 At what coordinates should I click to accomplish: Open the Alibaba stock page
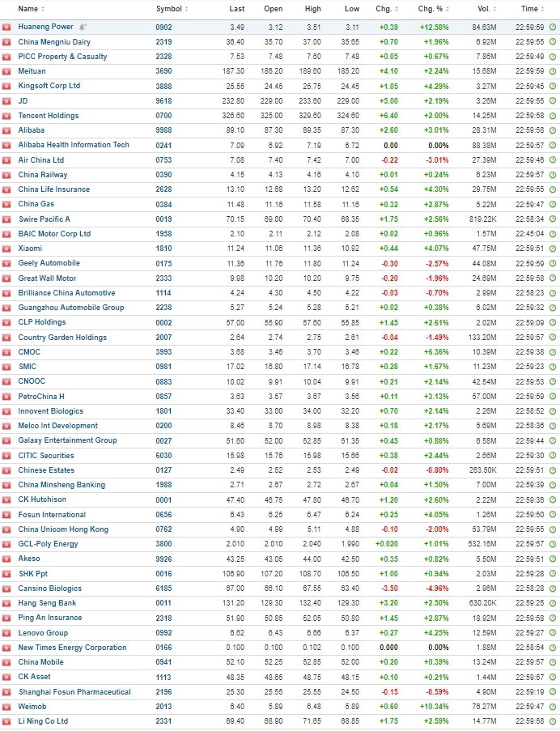32,130
